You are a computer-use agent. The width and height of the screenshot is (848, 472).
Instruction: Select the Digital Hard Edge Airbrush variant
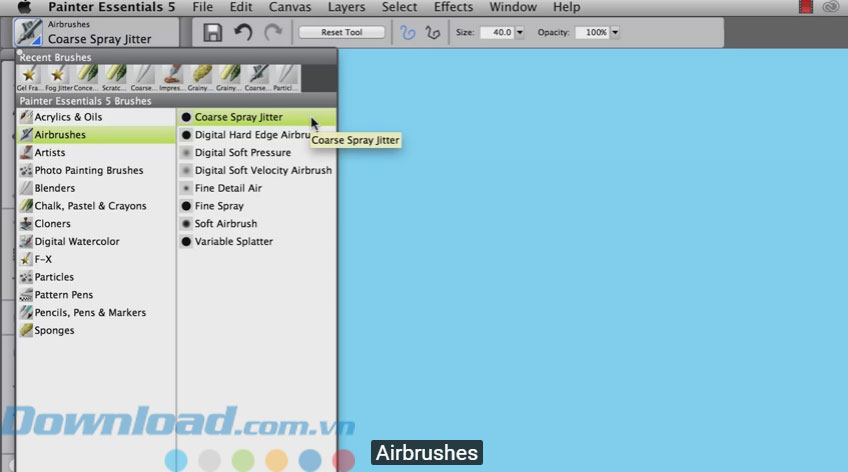(256, 135)
